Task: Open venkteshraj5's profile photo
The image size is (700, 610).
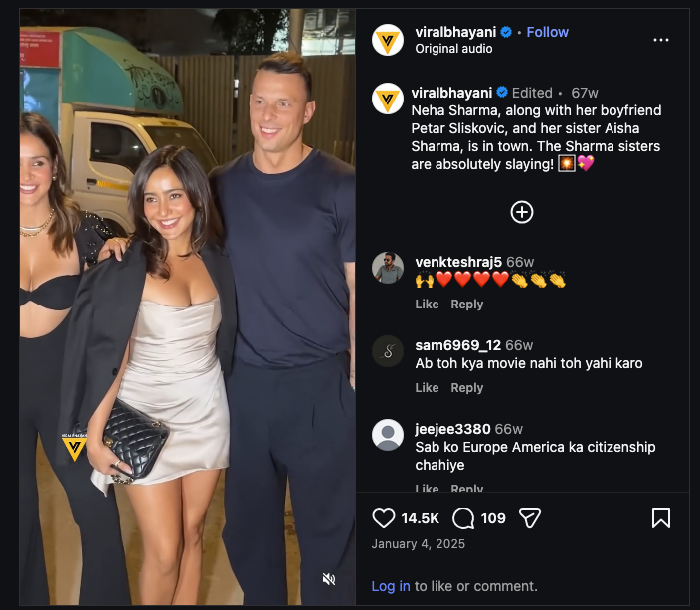Action: 388,268
